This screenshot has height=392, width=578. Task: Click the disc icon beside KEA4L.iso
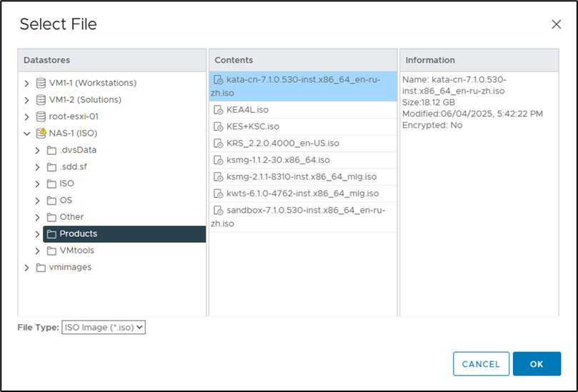tap(219, 110)
